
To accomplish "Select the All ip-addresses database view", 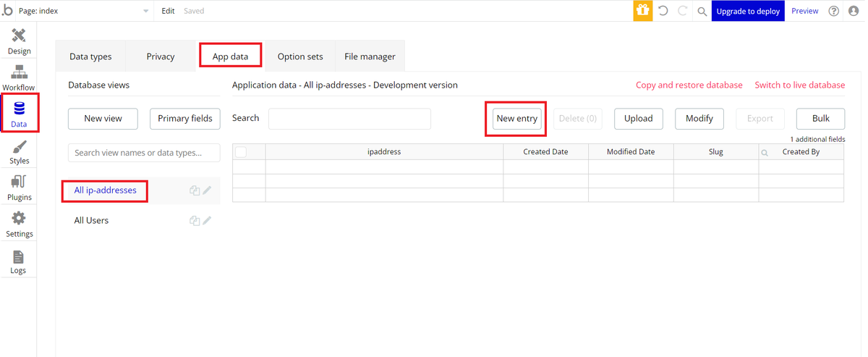I will point(106,190).
